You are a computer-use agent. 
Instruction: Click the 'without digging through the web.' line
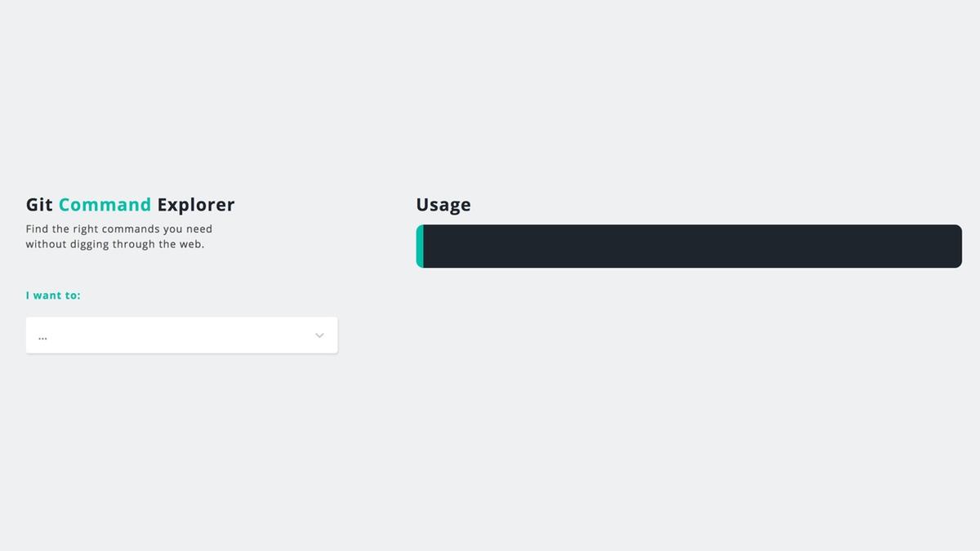pyautogui.click(x=114, y=244)
